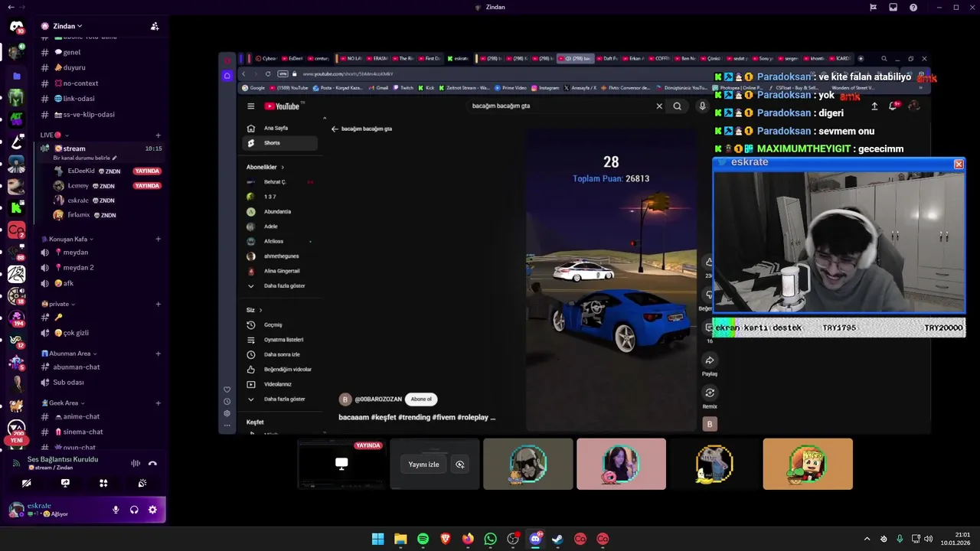The width and height of the screenshot is (980, 551).
Task: Open the activities icon in voice panel
Action: coord(103,483)
